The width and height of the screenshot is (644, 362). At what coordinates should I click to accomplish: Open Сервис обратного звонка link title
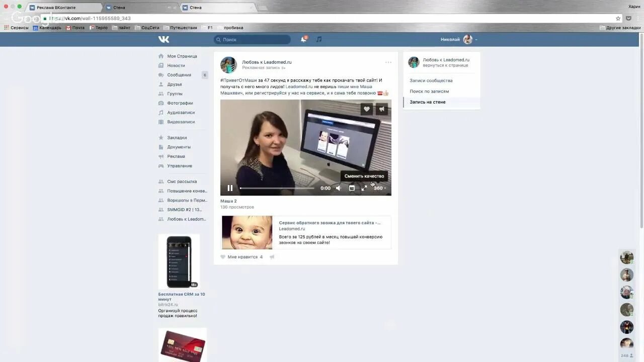[x=330, y=222]
